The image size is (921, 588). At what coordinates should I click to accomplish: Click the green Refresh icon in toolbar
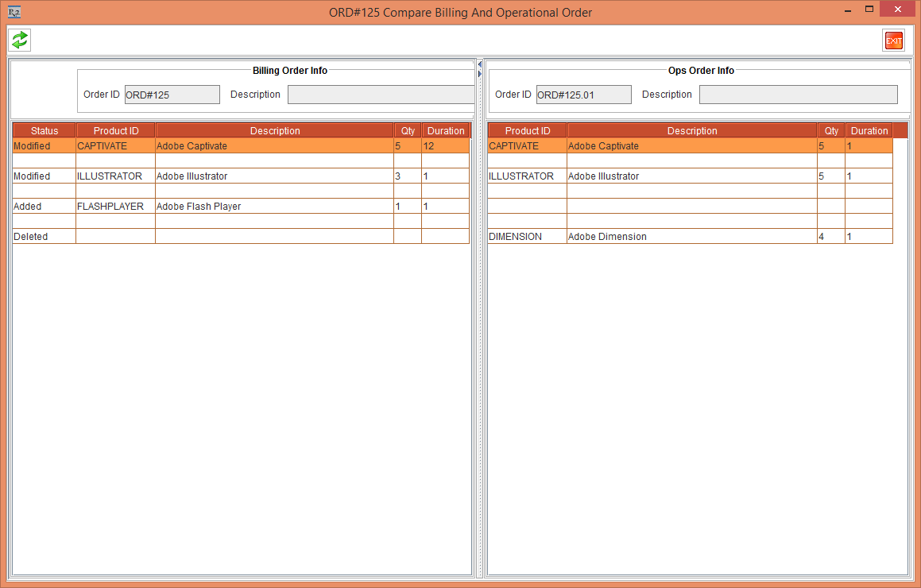coord(20,40)
